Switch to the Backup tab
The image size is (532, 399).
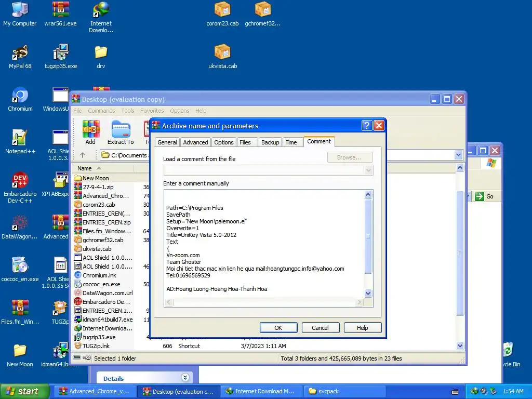pos(270,142)
